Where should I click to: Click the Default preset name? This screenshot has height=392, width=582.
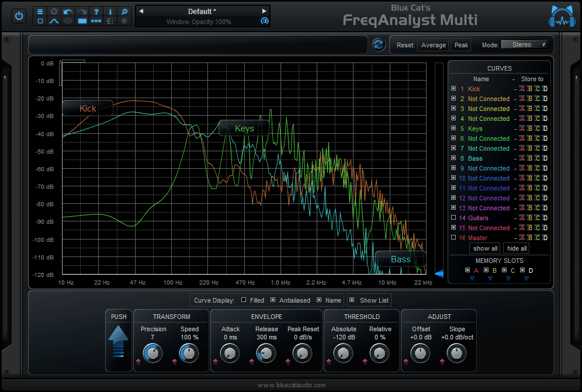click(202, 11)
